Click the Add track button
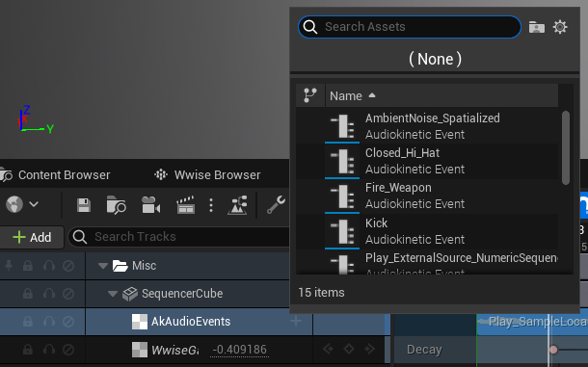The image size is (588, 367). [x=32, y=237]
